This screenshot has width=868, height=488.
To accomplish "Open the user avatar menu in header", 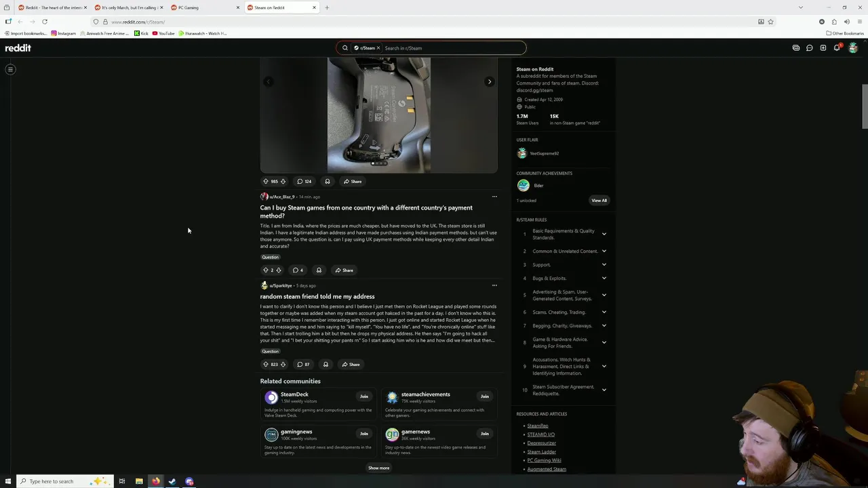I will [x=853, y=48].
